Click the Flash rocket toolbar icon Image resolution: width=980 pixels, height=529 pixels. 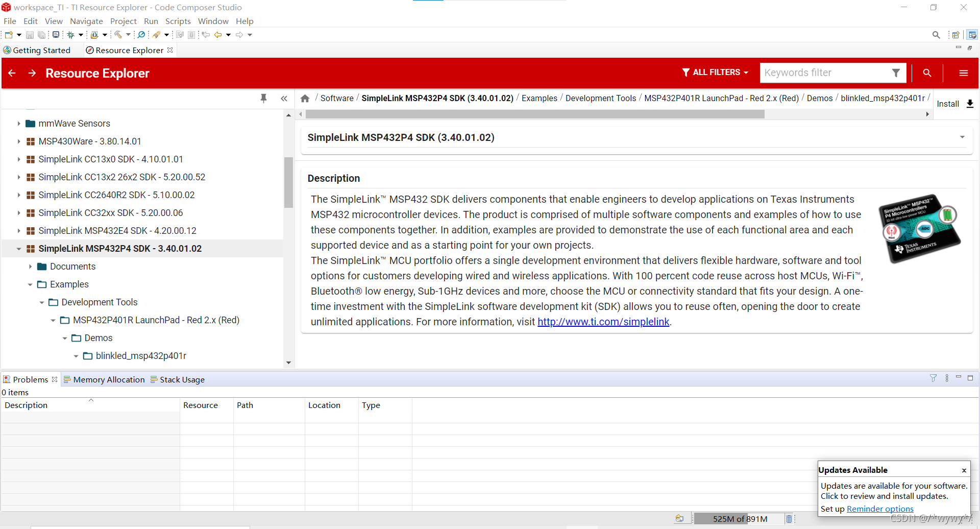click(157, 35)
